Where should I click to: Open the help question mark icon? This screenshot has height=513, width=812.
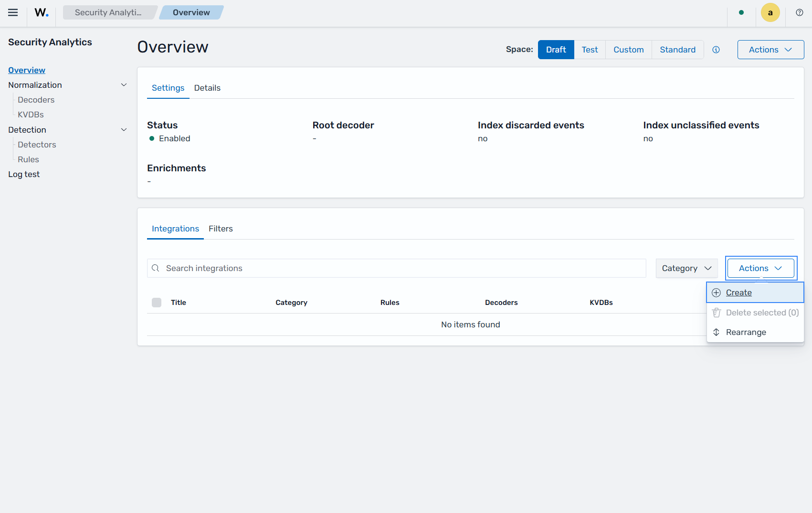(x=800, y=12)
